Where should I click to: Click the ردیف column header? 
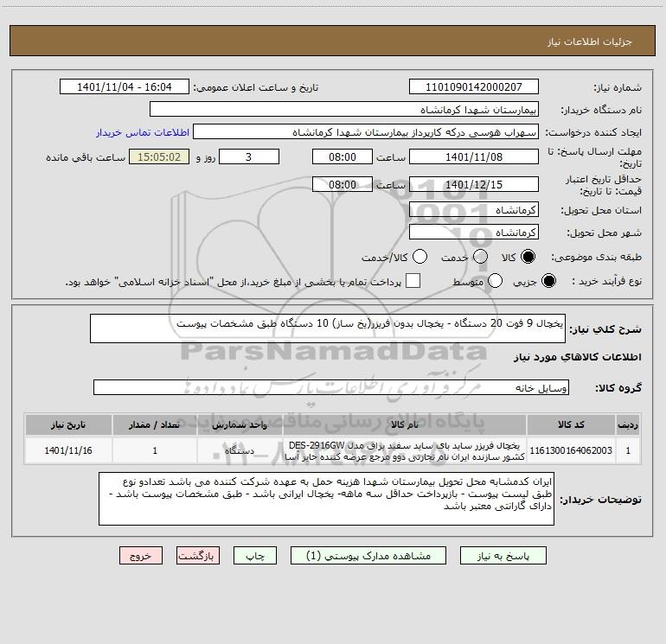[628, 424]
